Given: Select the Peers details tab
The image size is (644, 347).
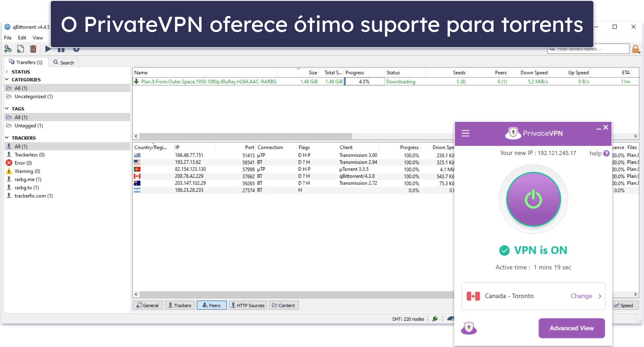Looking at the screenshot, I should [212, 305].
